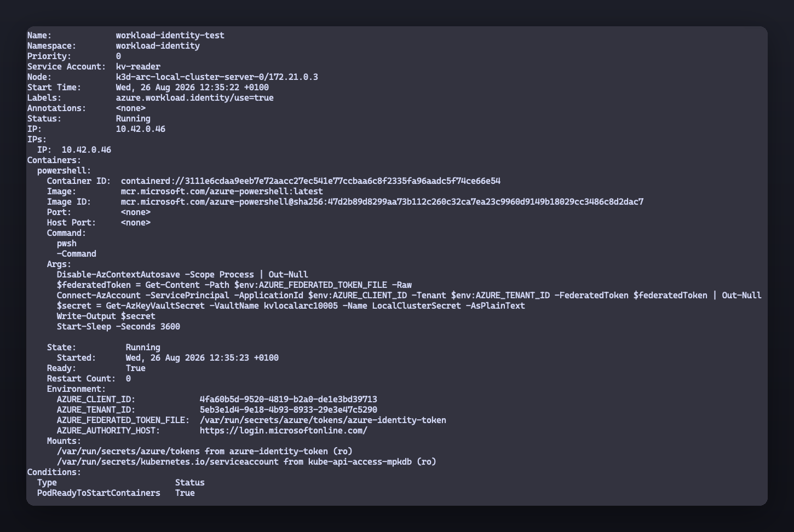Click the Get-AzKeyVaultSecret command line
Viewport: 794px width, 532px height.
(291, 306)
